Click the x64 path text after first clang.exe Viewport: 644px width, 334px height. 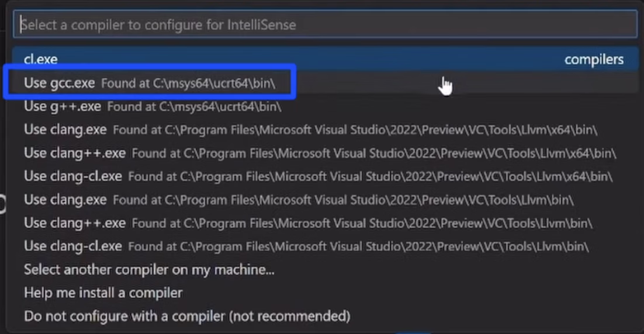[355, 130]
